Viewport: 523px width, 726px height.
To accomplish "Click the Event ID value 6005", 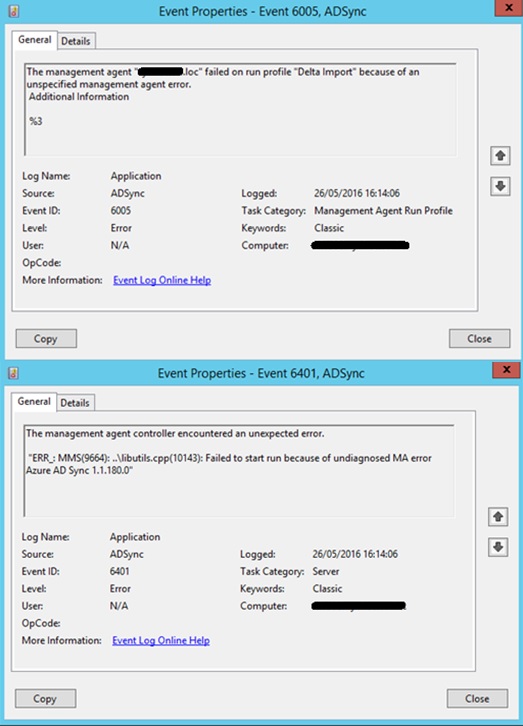I will (x=121, y=211).
